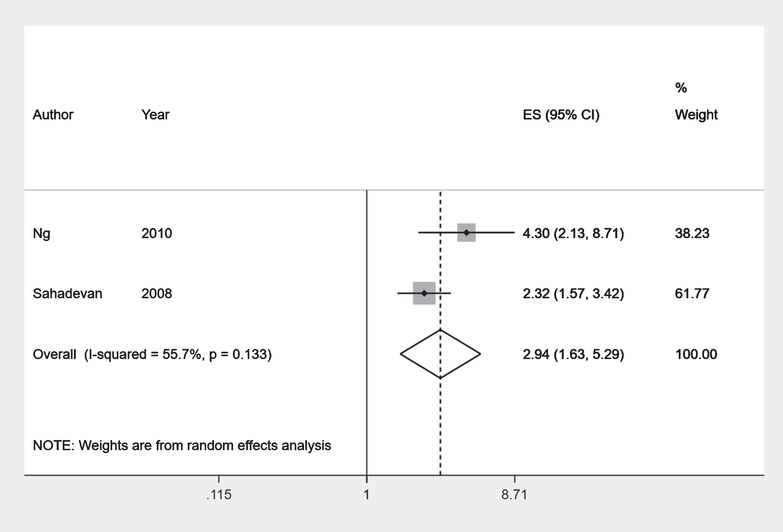This screenshot has width=783, height=532.
Task: Select the Sahadevan author label
Action: [67, 294]
